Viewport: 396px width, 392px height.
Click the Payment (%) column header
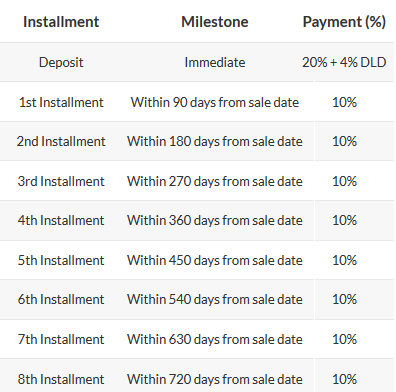344,22
